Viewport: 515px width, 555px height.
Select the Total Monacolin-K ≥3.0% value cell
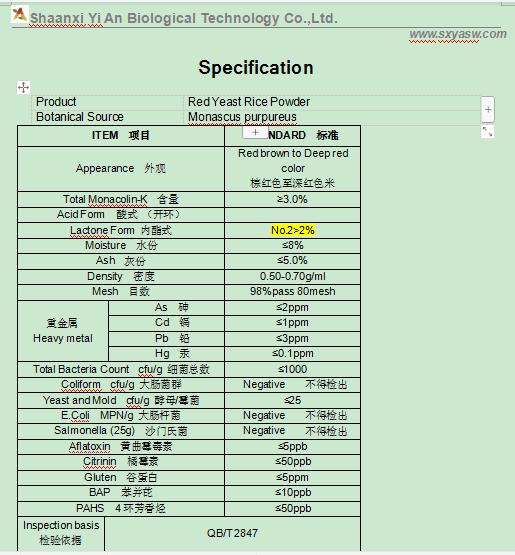[x=292, y=200]
